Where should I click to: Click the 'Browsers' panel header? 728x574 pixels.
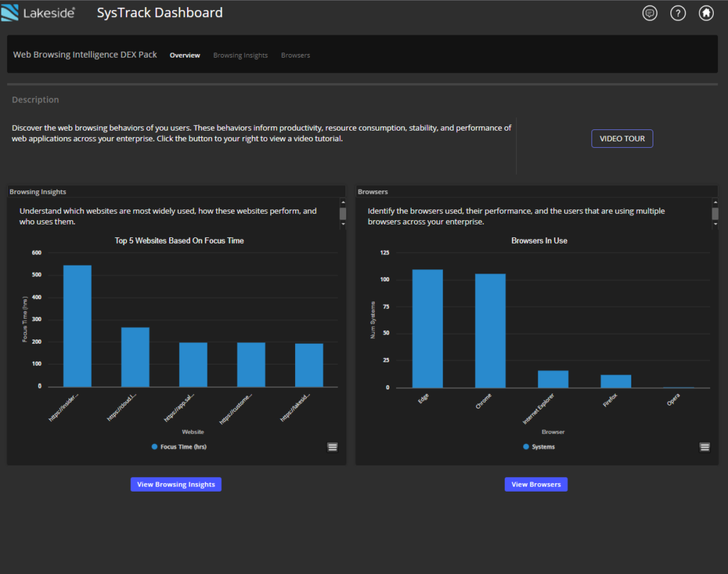click(x=373, y=192)
